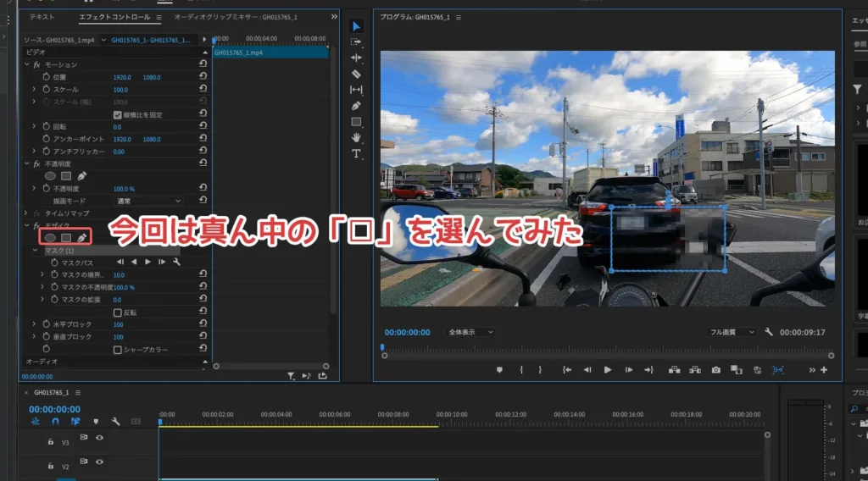Click the Export Frame camera icon
This screenshot has width=868, height=481.
coord(716,370)
